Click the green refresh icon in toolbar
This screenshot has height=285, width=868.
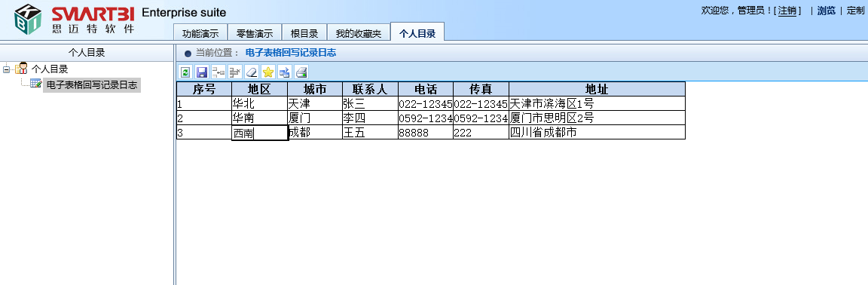(x=185, y=72)
